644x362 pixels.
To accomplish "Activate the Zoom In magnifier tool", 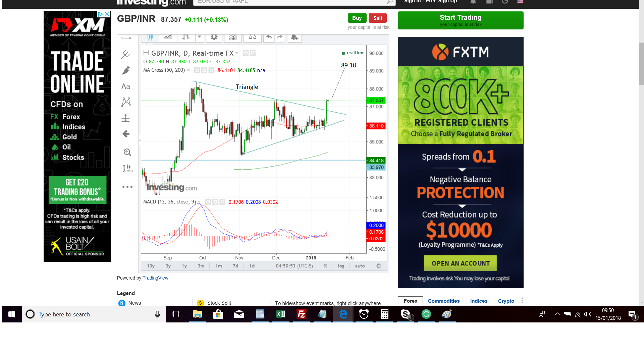I will [127, 153].
